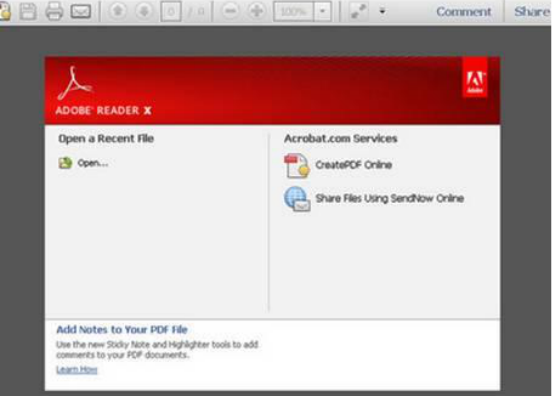Open Share Files Using SendNow Online
The width and height of the screenshot is (555, 397).
pos(390,198)
